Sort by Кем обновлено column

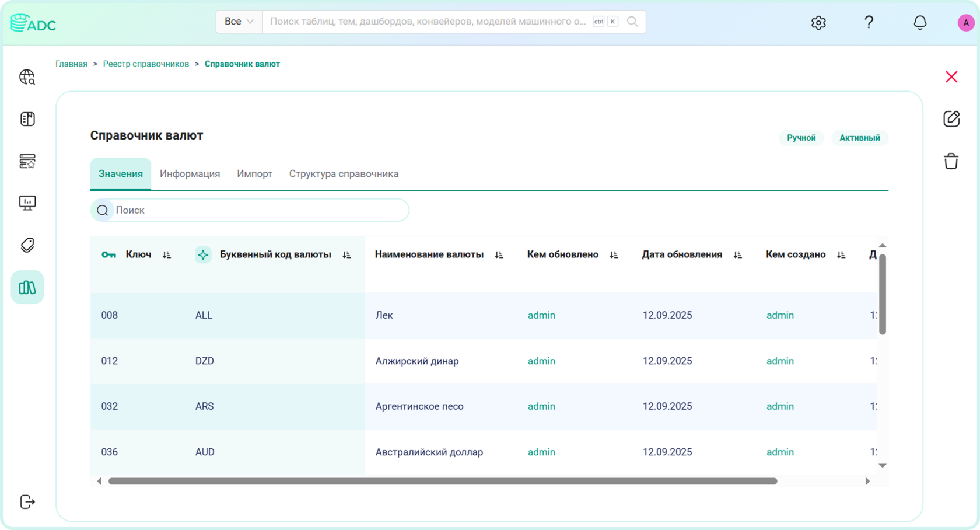[614, 255]
